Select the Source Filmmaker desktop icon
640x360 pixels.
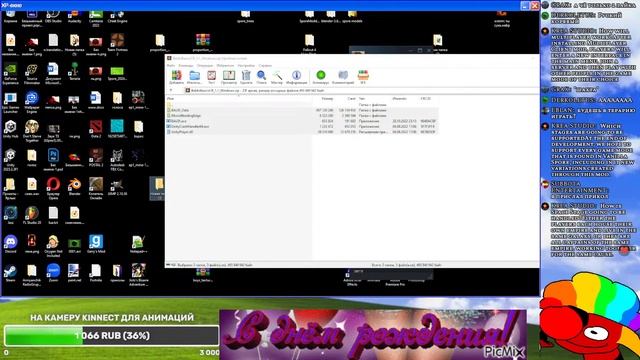32,73
